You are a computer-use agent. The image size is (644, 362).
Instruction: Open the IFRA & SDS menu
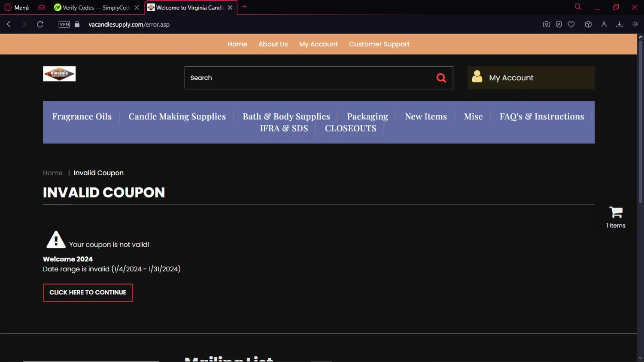(284, 128)
